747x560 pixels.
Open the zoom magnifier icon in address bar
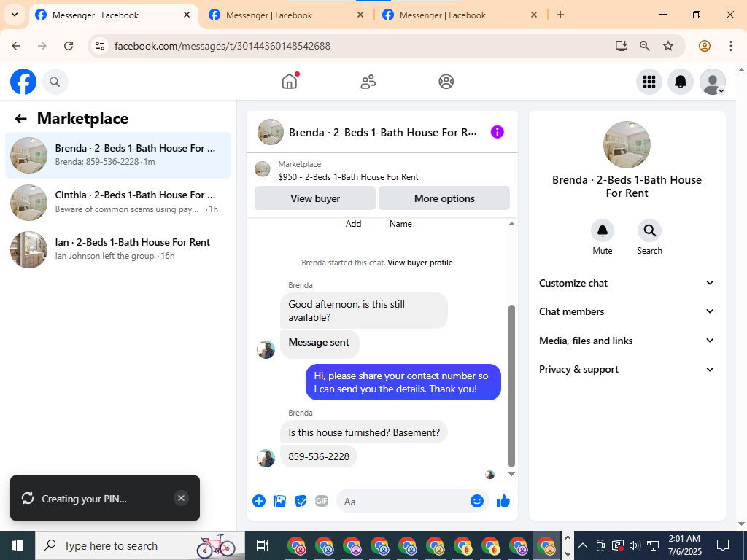pyautogui.click(x=645, y=46)
